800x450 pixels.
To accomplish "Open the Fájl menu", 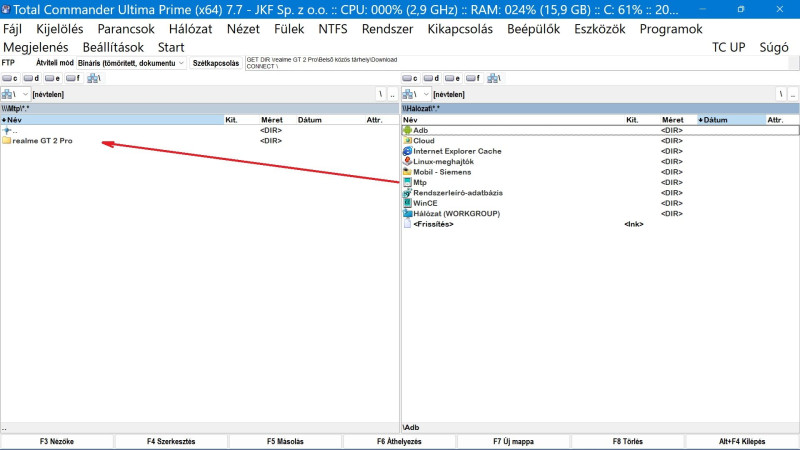I will click(x=13, y=29).
